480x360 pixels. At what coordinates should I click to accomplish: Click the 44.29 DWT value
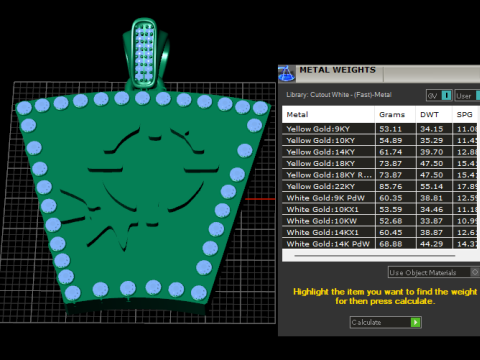432,244
